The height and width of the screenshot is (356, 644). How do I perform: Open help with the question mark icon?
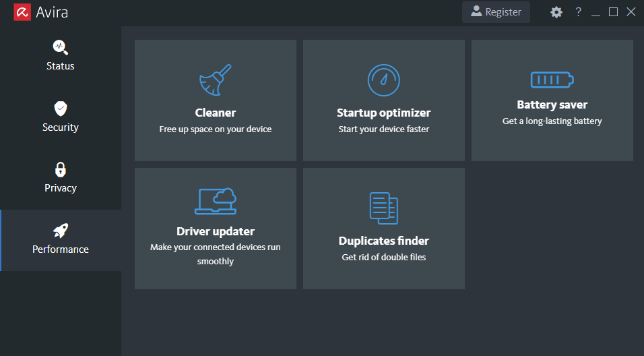[x=578, y=12]
